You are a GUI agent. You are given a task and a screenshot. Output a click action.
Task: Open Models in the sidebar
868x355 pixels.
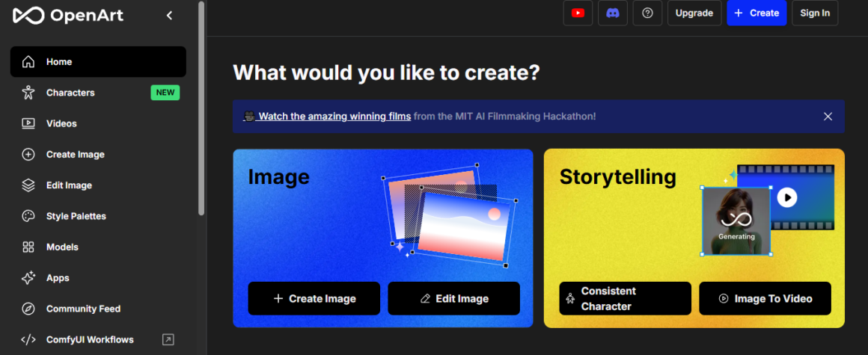pos(98,247)
